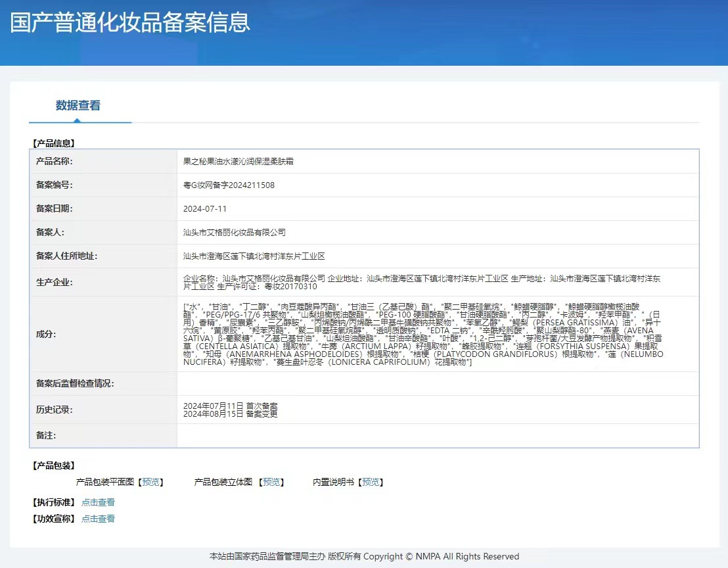The image size is (728, 568).
Task: Open the 数据查看 tab
Action: pyautogui.click(x=78, y=106)
